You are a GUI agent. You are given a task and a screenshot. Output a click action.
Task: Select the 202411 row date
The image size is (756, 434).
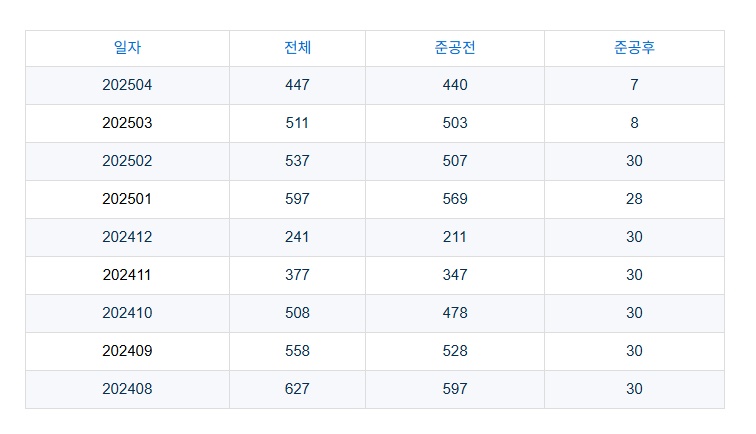pos(127,276)
